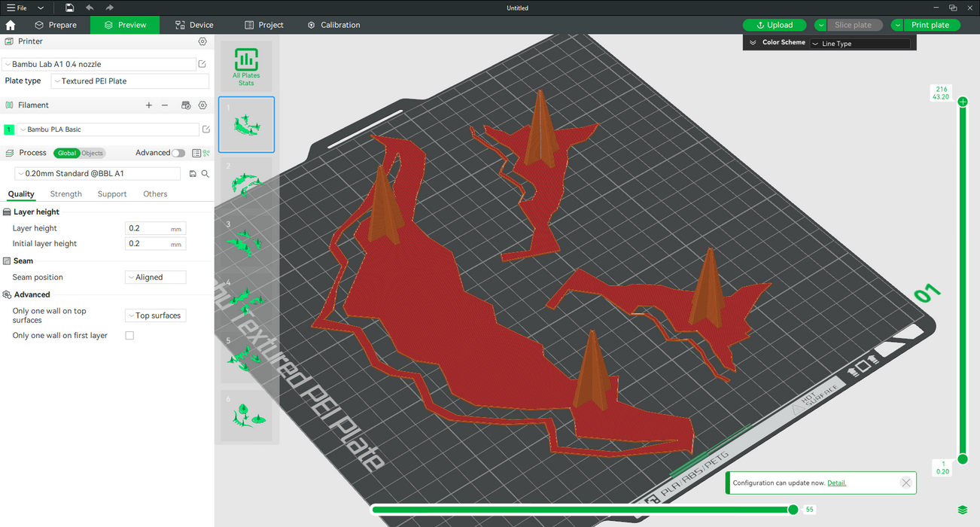Click the layers icon at bottom right

(x=963, y=510)
